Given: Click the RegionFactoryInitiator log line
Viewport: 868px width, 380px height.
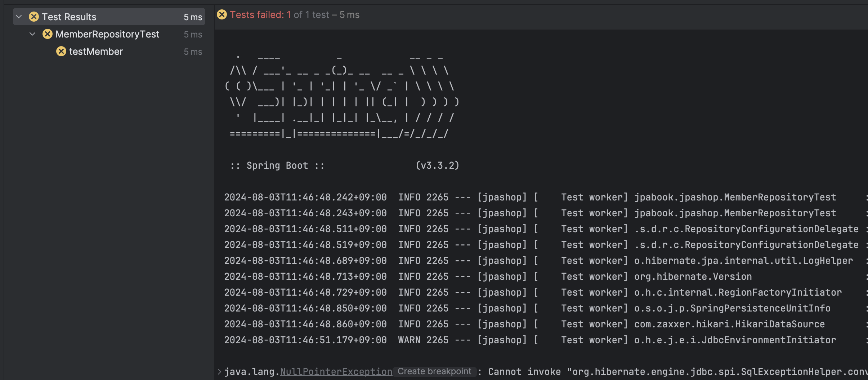Looking at the screenshot, I should click(x=546, y=292).
